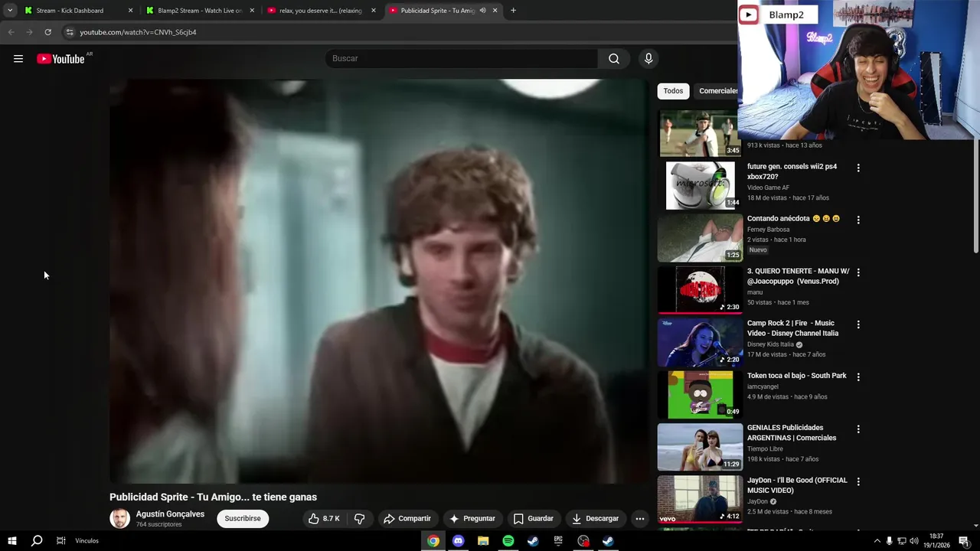Close the Stream - Kick Dashboard tab
The image size is (980, 551).
(x=130, y=11)
